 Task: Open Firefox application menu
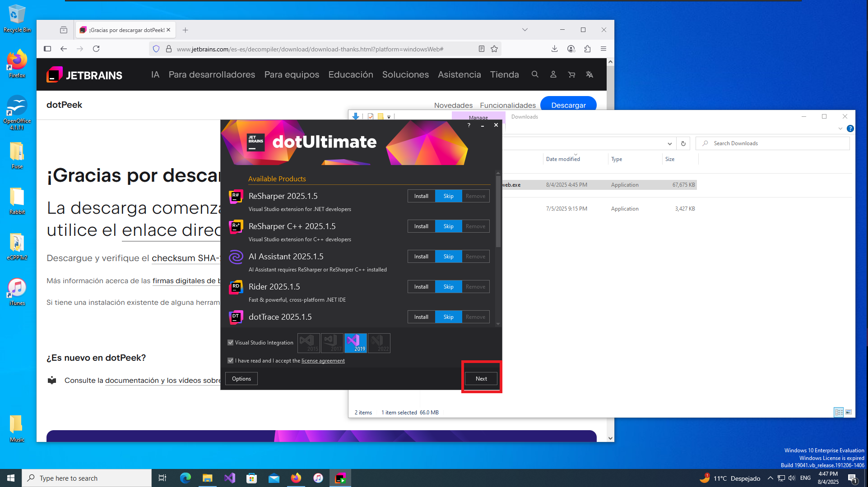[x=603, y=49]
